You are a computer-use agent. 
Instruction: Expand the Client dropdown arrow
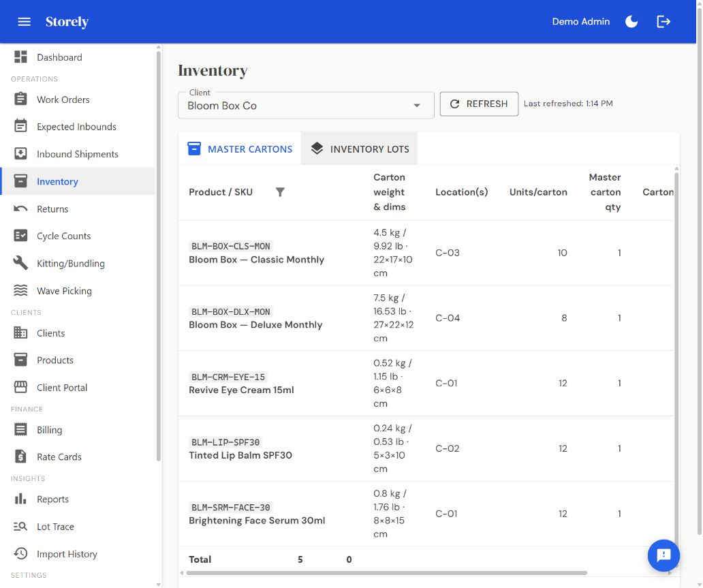point(417,106)
